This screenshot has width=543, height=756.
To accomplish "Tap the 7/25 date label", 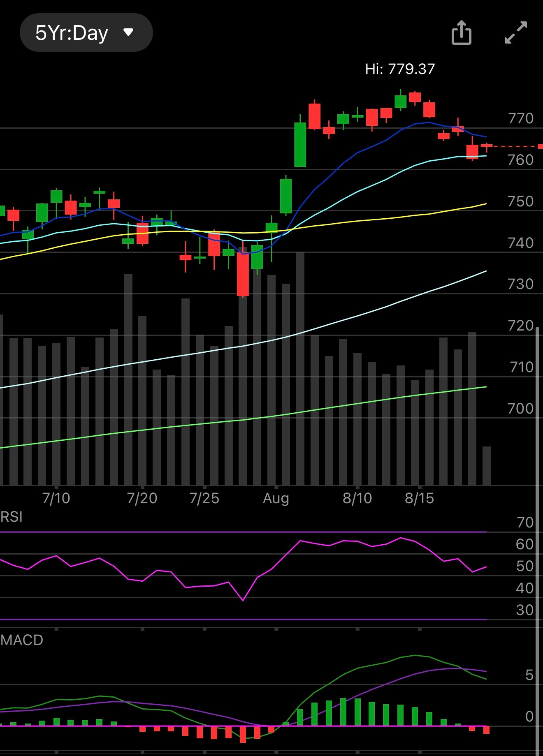I will 204,498.
